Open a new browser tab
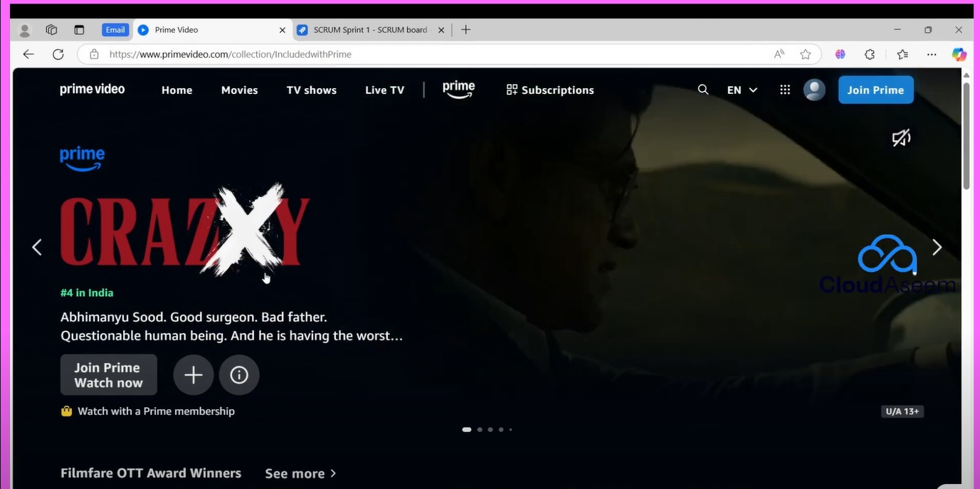The image size is (980, 489). click(x=466, y=30)
